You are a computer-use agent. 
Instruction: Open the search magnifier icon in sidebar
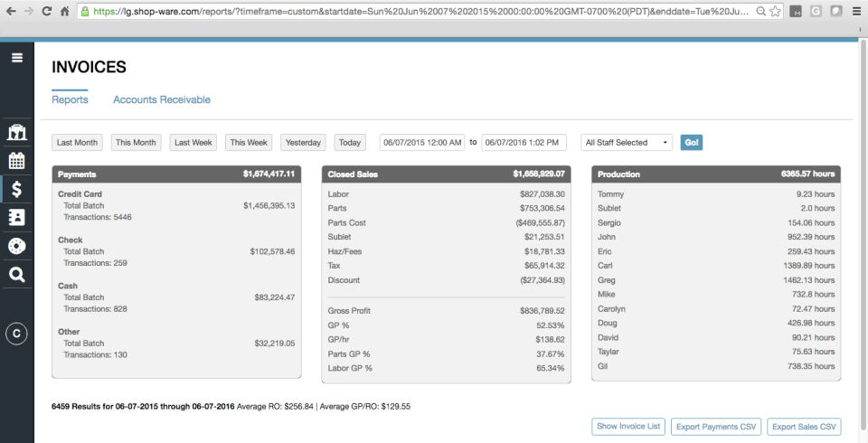click(16, 275)
